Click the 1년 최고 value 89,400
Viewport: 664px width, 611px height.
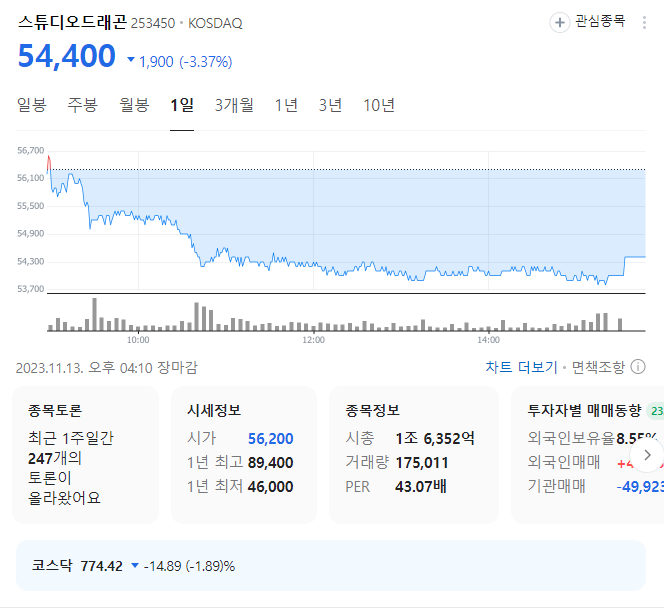[271, 463]
